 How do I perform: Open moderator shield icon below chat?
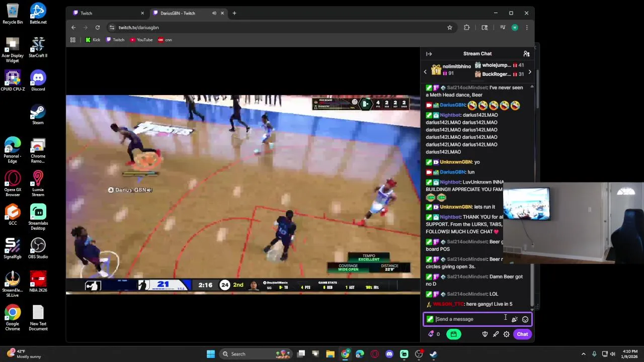(485, 334)
